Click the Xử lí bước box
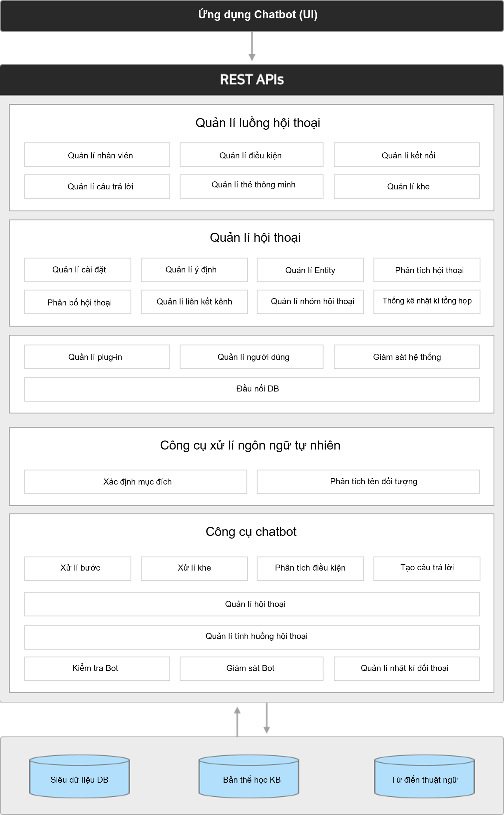Image resolution: width=504 pixels, height=815 pixels. (x=78, y=569)
